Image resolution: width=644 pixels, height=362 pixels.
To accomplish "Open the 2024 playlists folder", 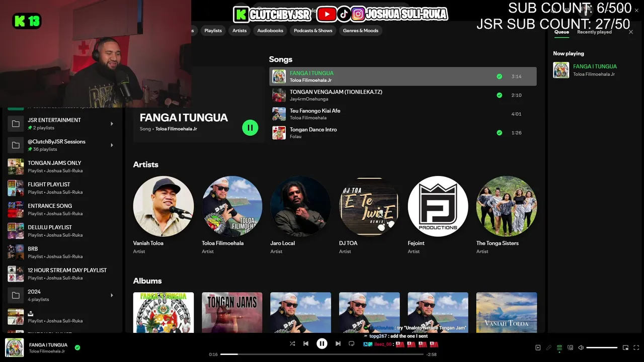I will point(61,295).
